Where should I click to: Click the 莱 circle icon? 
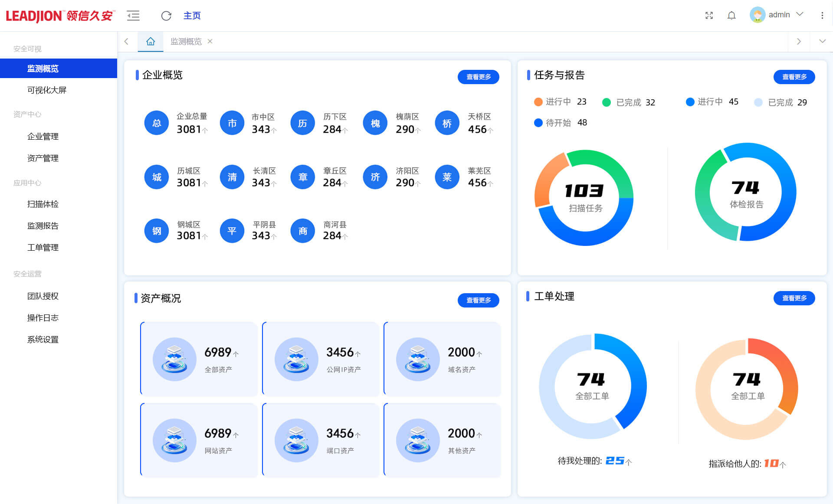coord(447,177)
